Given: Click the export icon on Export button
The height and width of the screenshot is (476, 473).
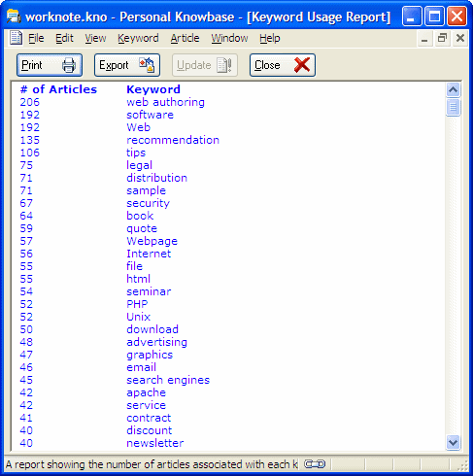Looking at the screenshot, I should 147,65.
